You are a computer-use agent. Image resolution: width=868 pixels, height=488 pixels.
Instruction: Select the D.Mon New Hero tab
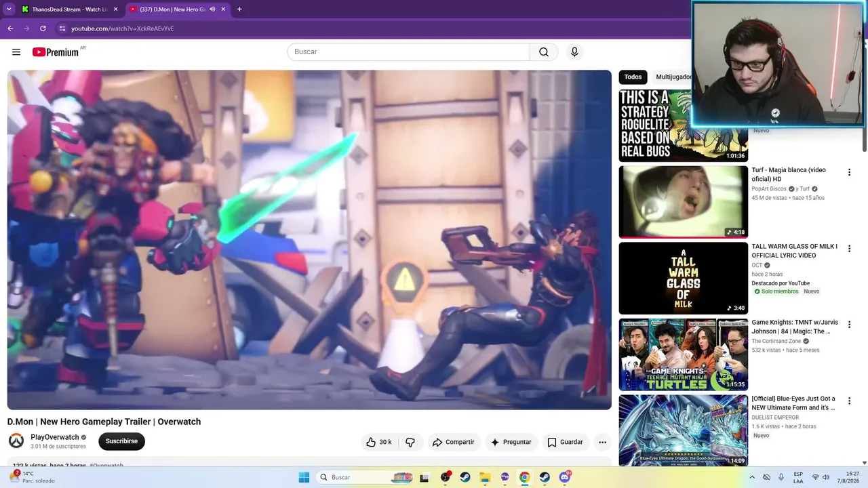click(178, 9)
